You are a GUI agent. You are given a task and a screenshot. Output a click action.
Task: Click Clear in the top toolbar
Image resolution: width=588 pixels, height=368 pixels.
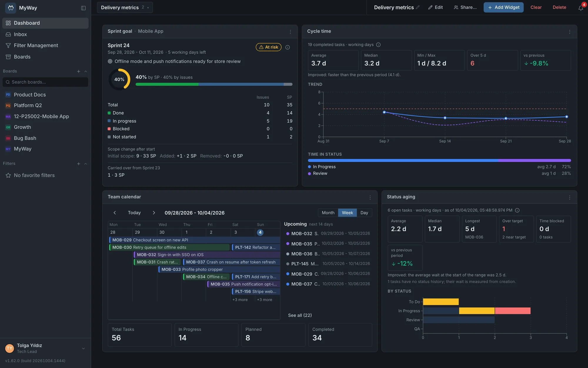pos(536,7)
